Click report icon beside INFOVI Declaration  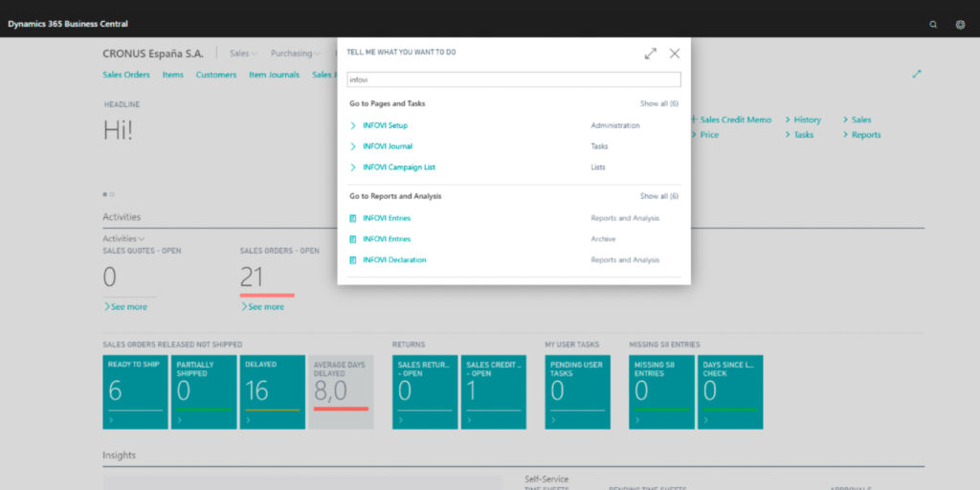[x=353, y=260]
